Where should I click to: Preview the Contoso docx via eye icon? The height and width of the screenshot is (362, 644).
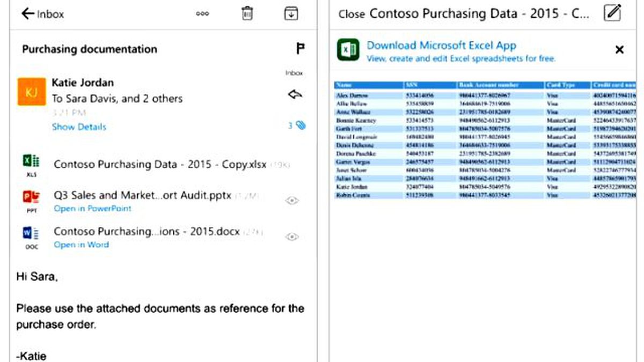point(292,237)
